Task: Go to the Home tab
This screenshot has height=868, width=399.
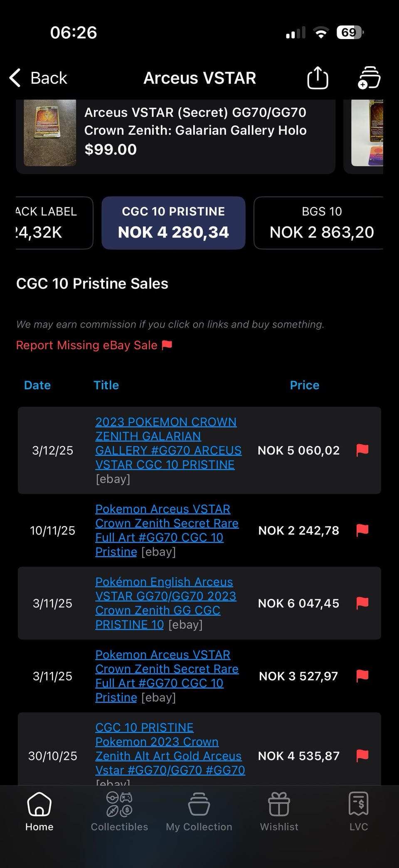Action: click(39, 811)
